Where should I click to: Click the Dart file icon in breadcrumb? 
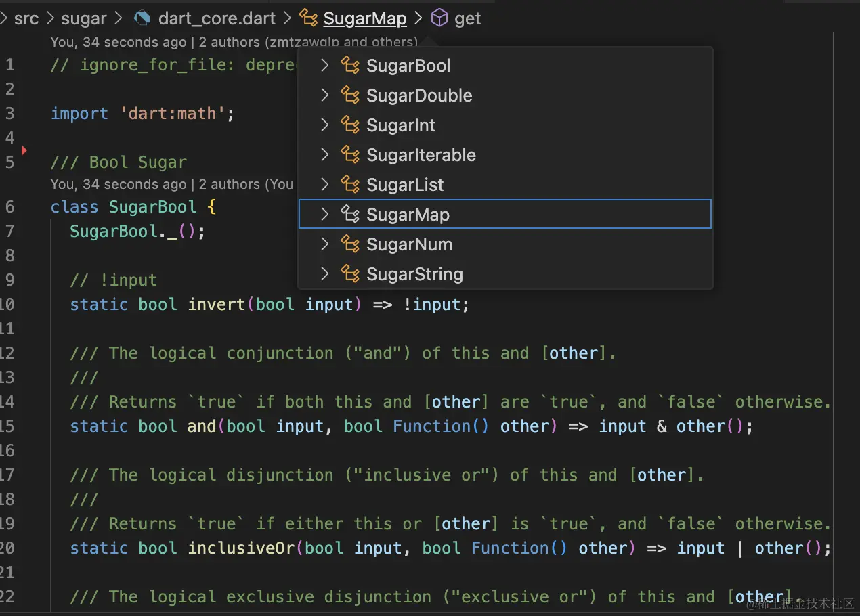pos(142,18)
